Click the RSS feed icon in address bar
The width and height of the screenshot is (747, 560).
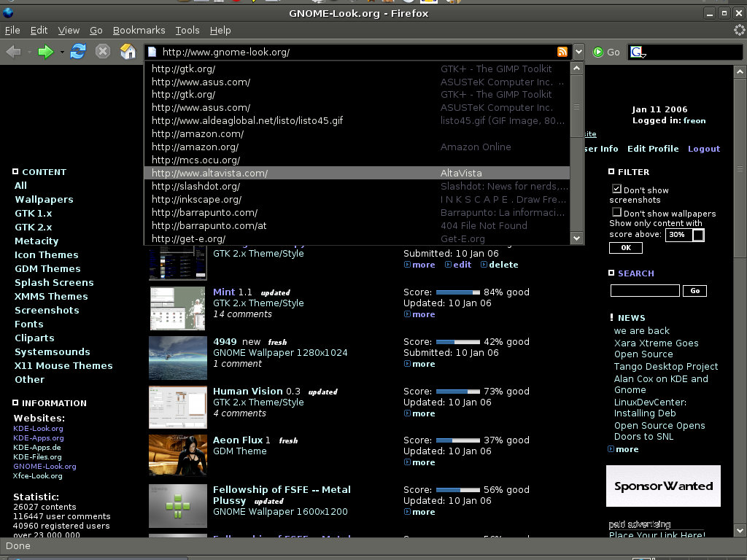[562, 52]
